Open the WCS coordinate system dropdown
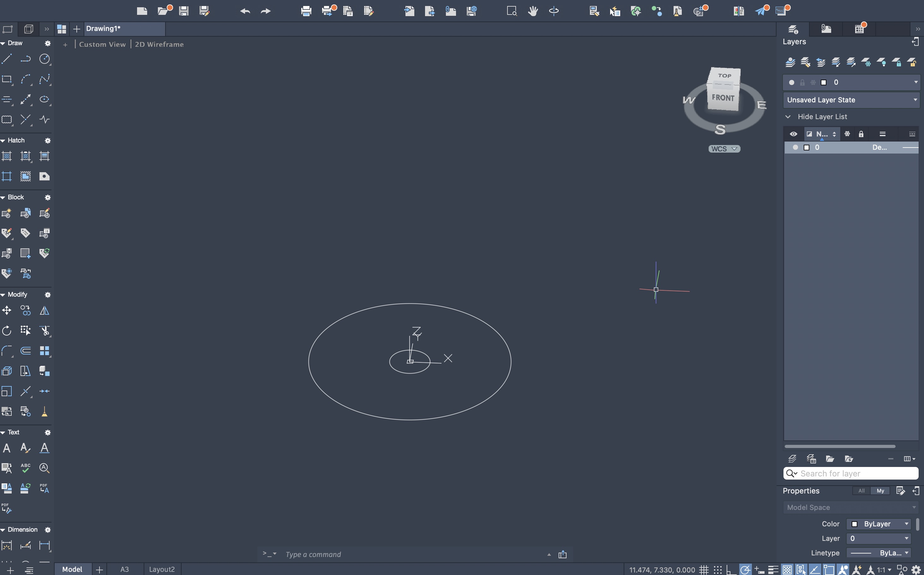This screenshot has height=575, width=924. pos(724,149)
